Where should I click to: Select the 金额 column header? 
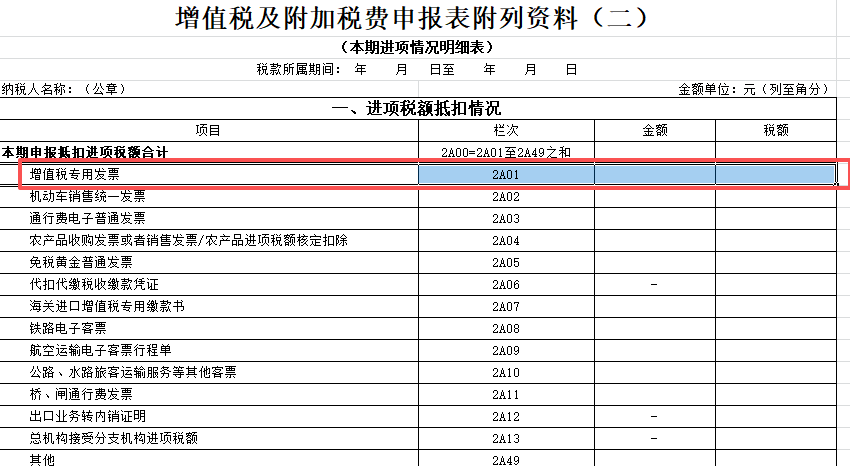(655, 131)
